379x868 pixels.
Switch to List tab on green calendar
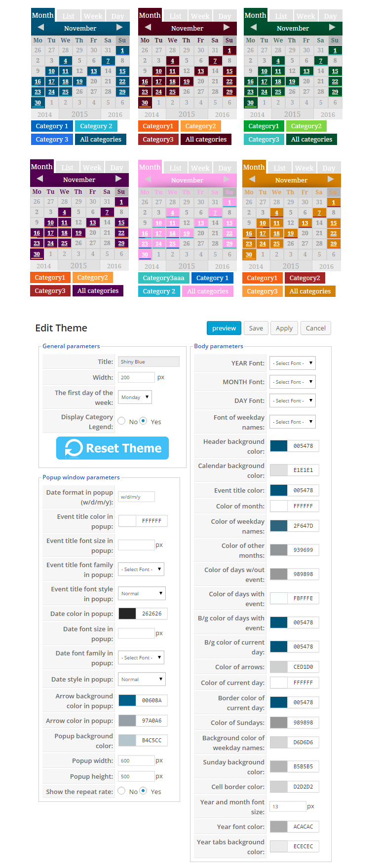(281, 16)
